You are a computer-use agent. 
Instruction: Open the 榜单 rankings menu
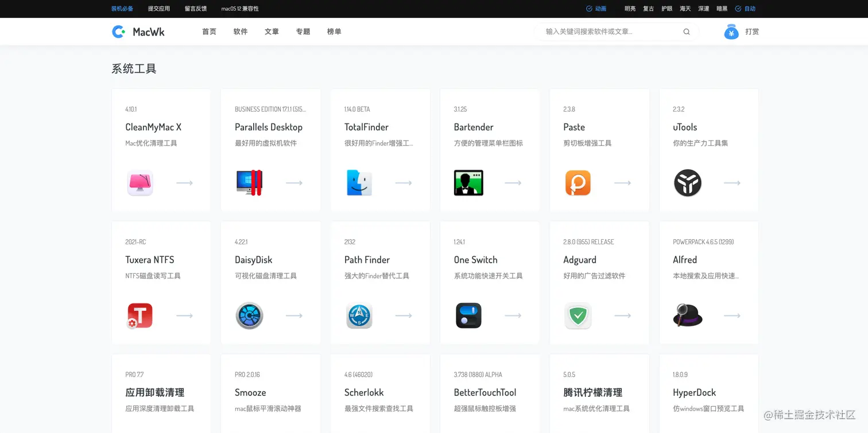coord(334,32)
